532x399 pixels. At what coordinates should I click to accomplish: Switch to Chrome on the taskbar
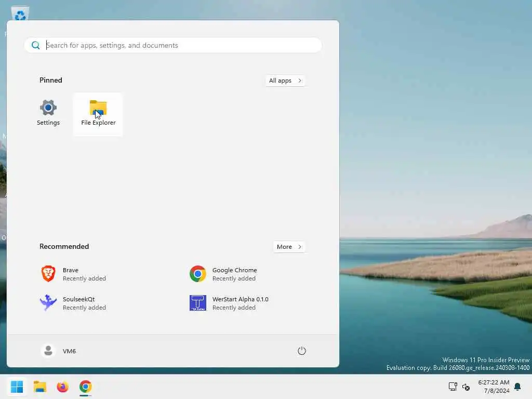(86, 387)
